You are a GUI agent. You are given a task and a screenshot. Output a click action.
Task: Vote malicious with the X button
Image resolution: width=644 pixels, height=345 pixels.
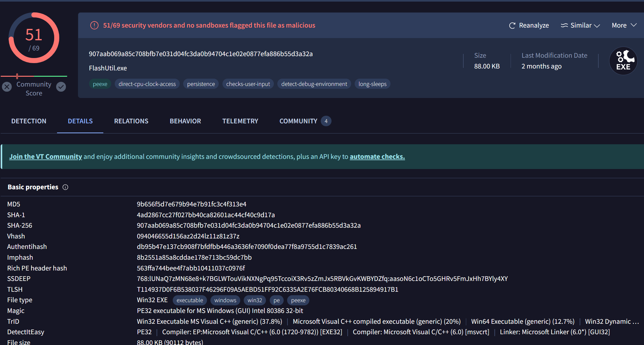[7, 87]
